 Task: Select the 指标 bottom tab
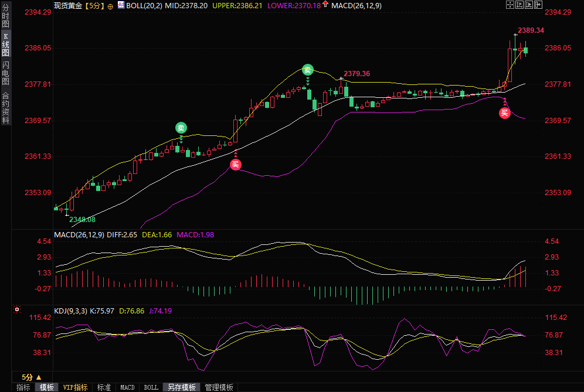[23, 387]
